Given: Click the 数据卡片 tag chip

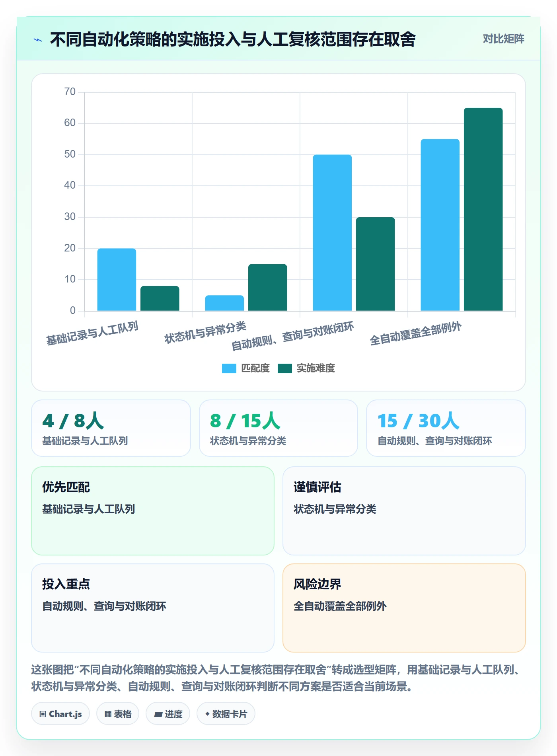Looking at the screenshot, I should [226, 714].
